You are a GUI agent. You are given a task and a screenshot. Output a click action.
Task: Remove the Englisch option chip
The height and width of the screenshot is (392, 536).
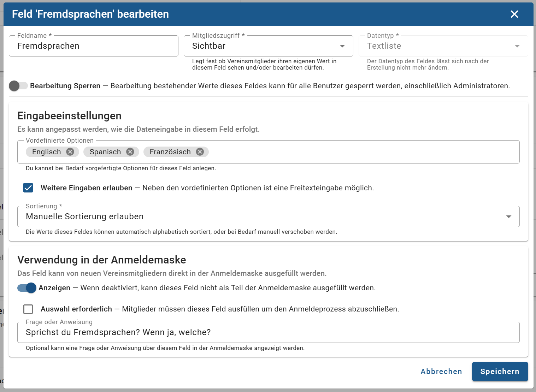pos(70,152)
